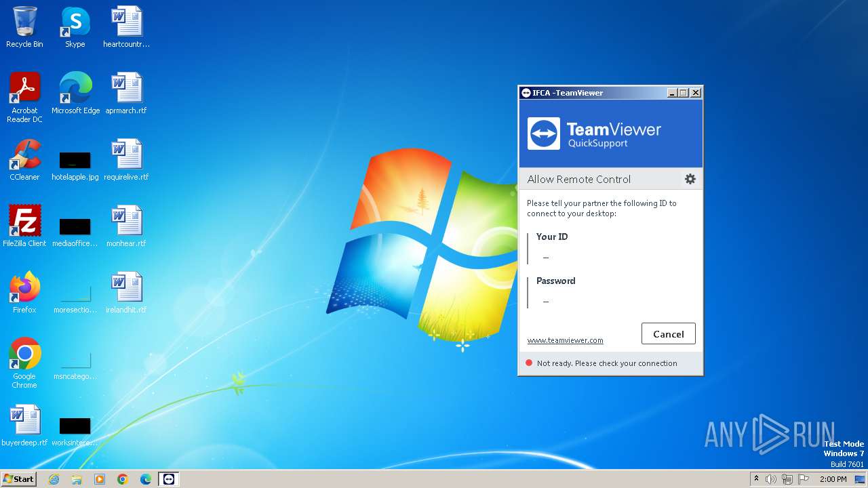This screenshot has width=868, height=488.
Task: Click the TeamViewer logo in the banner
Action: [x=544, y=134]
